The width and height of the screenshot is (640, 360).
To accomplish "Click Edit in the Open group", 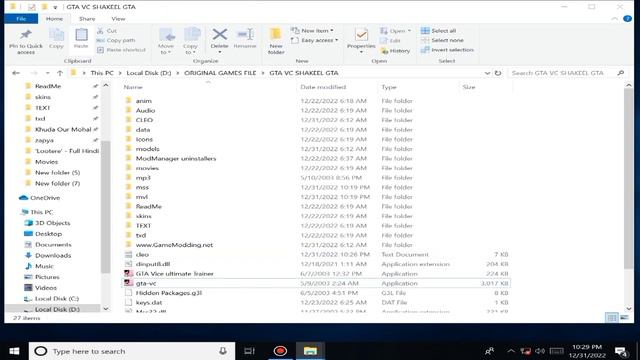I will tap(390, 40).
